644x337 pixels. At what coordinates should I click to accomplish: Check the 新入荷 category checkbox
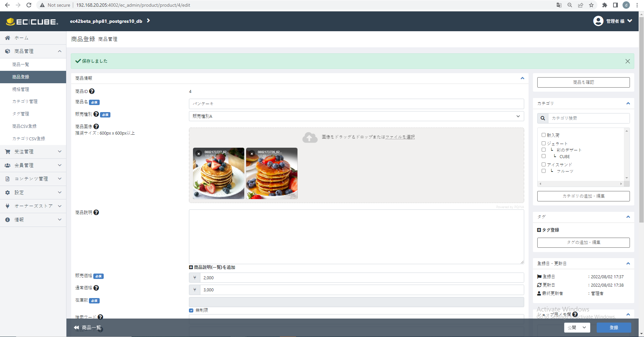point(544,135)
